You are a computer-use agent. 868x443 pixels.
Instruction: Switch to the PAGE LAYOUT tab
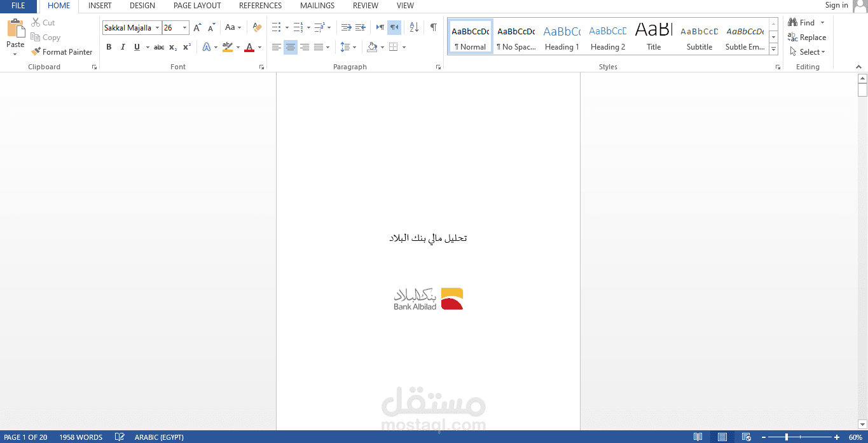pyautogui.click(x=197, y=6)
